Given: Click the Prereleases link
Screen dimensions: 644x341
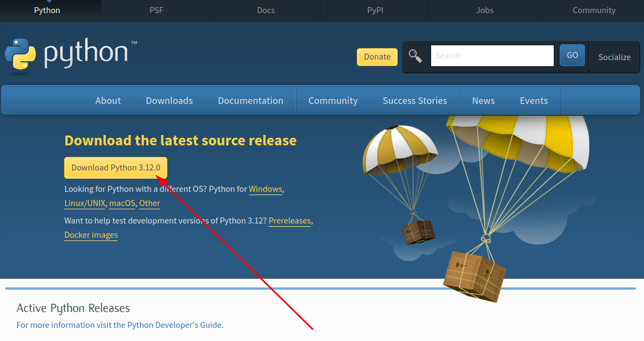Looking at the screenshot, I should pos(289,221).
